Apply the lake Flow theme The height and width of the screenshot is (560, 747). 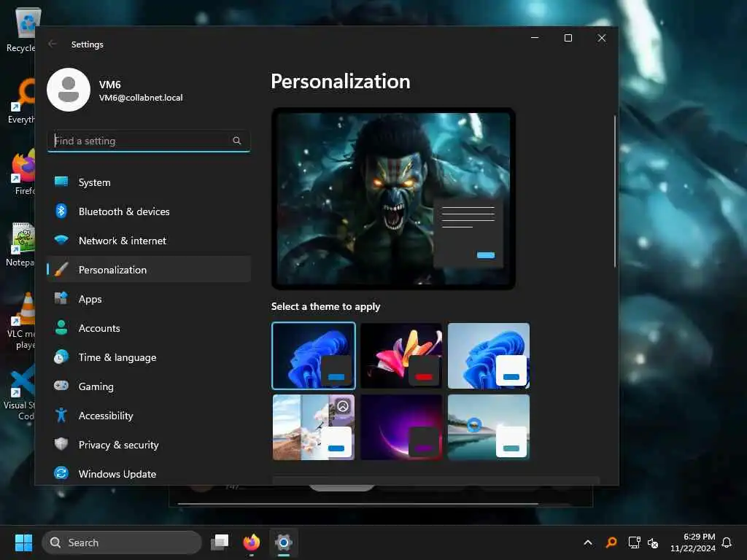(x=489, y=427)
